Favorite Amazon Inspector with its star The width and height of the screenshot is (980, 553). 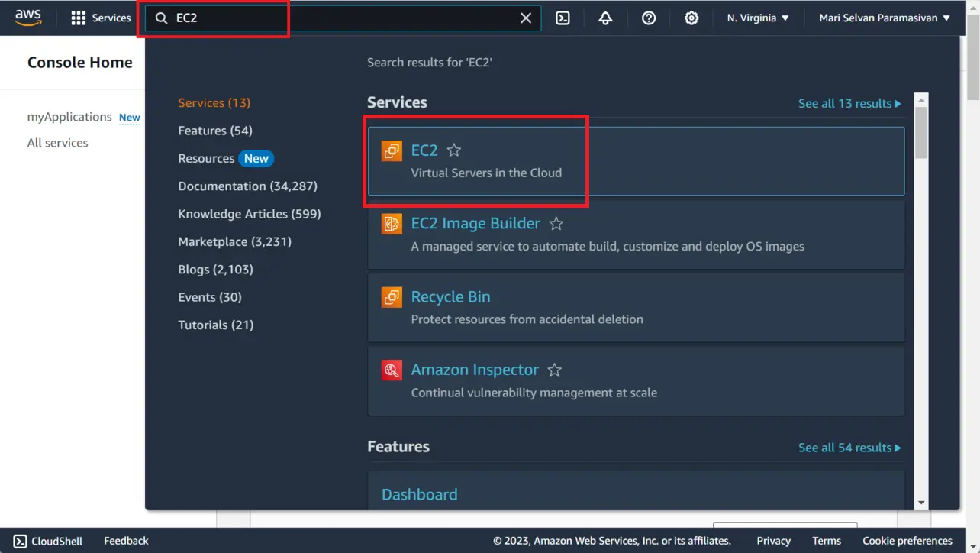555,370
